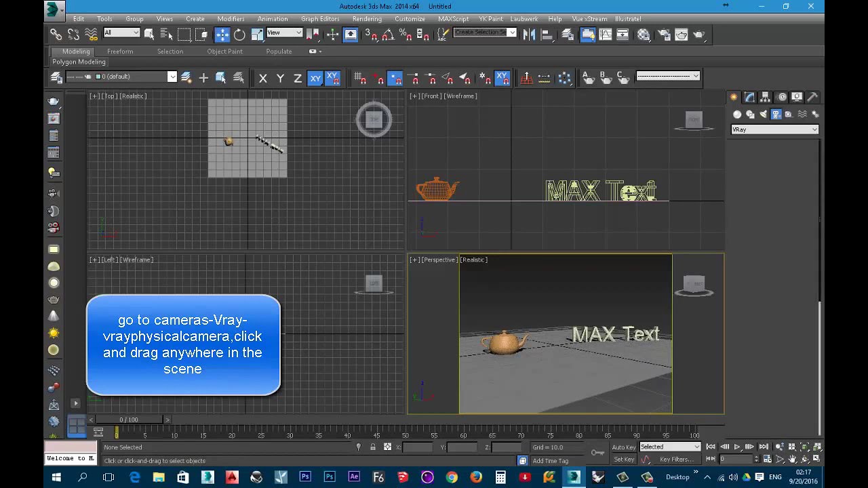Open the MAXScript menu

point(454,19)
